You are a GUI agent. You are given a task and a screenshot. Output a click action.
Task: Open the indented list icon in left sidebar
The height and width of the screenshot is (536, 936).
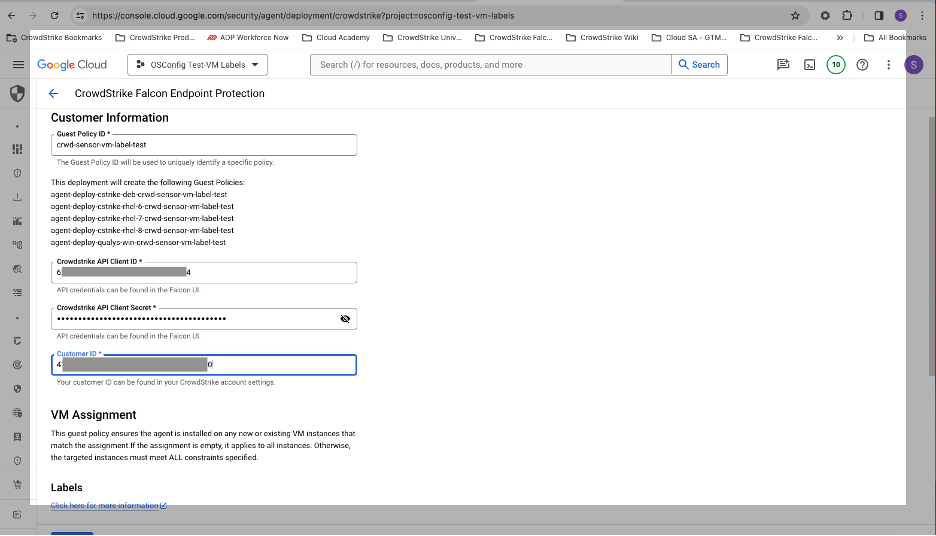click(x=17, y=292)
